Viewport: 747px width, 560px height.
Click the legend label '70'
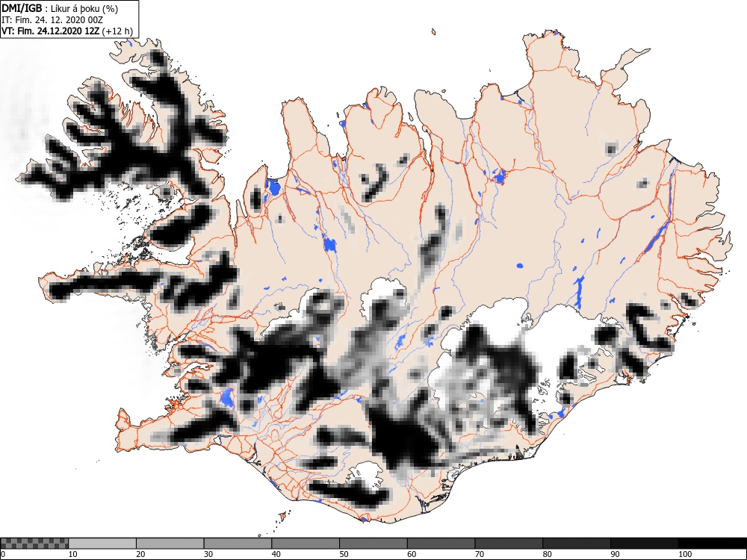pyautogui.click(x=480, y=554)
